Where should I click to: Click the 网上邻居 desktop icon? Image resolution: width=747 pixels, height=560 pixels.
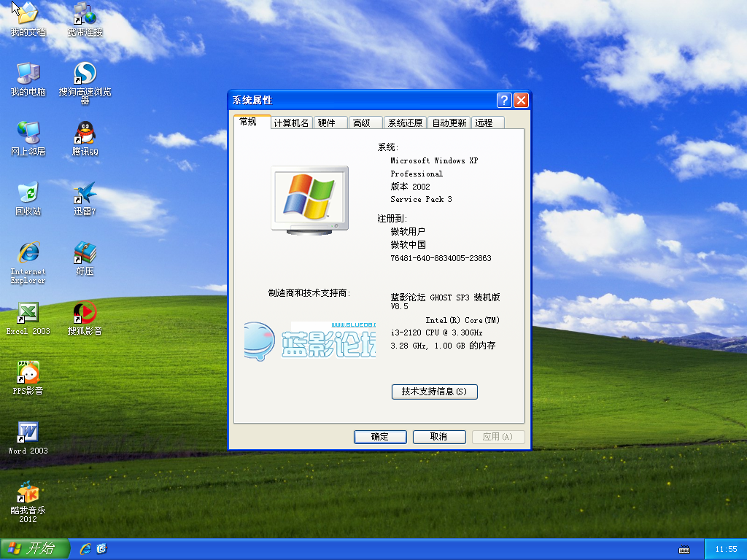pyautogui.click(x=28, y=139)
